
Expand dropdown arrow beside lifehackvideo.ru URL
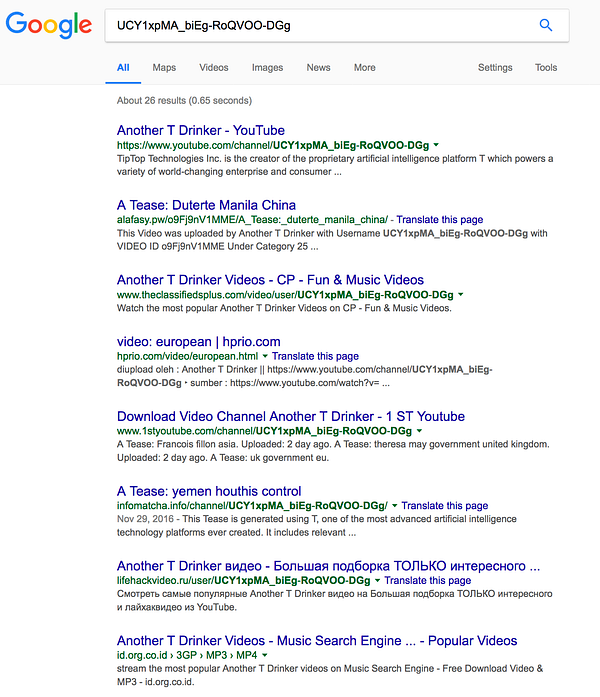tap(377, 580)
